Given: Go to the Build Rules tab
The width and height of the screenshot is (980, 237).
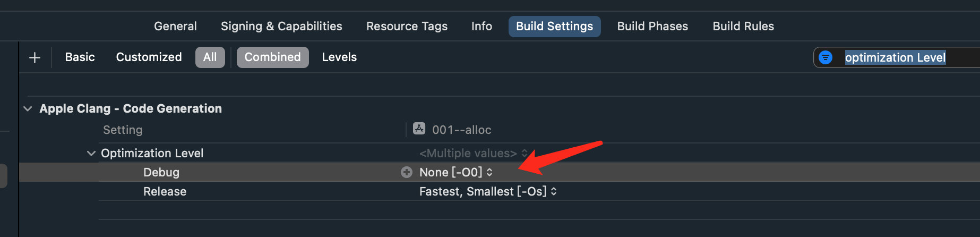Looking at the screenshot, I should pyautogui.click(x=743, y=27).
